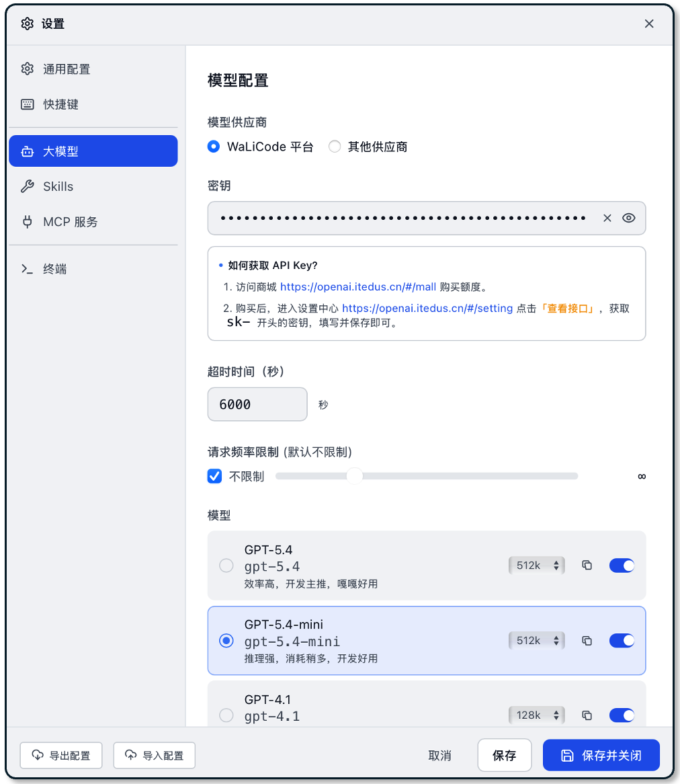Close the 设置 dialog with X
Viewport: 680px width, 784px height.
tap(649, 24)
